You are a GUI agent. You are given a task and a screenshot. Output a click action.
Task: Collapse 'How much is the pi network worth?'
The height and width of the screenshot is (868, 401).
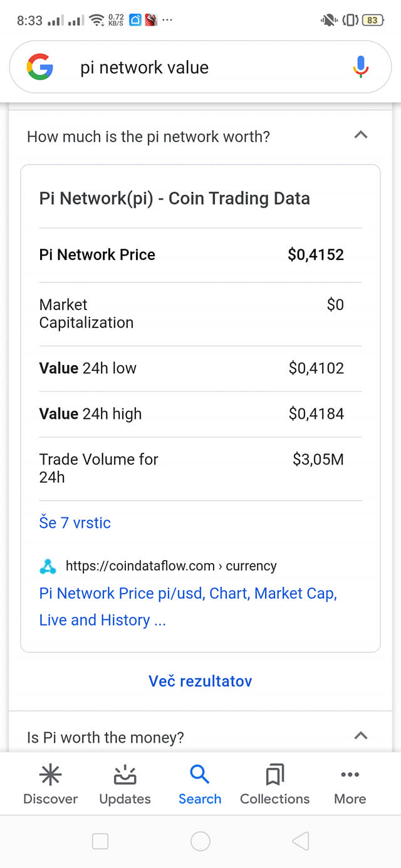tap(361, 135)
